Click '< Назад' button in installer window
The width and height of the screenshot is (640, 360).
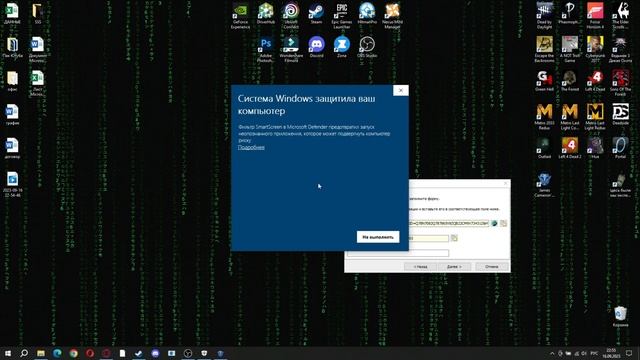(x=420, y=267)
